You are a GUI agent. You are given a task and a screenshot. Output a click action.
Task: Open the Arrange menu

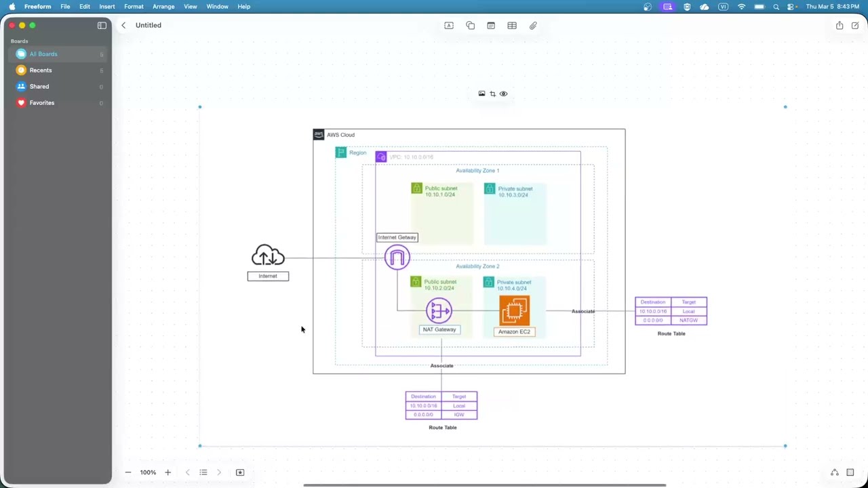(x=163, y=7)
